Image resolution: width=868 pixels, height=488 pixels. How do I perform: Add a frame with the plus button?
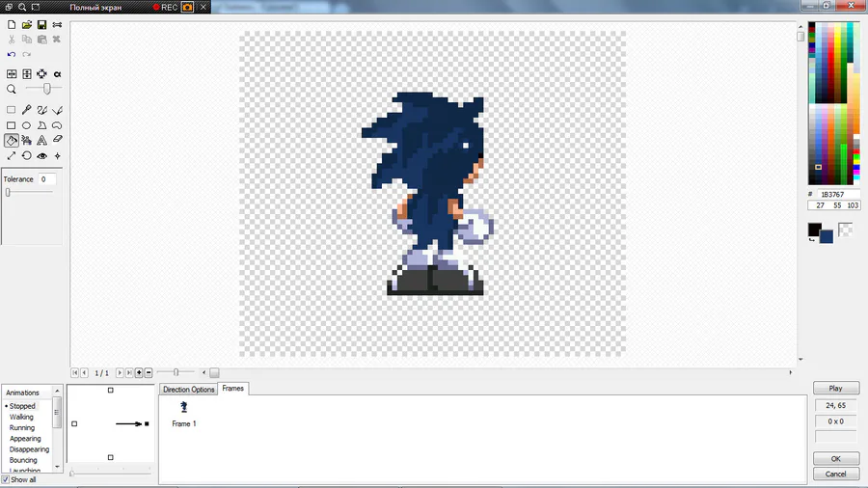pyautogui.click(x=139, y=373)
